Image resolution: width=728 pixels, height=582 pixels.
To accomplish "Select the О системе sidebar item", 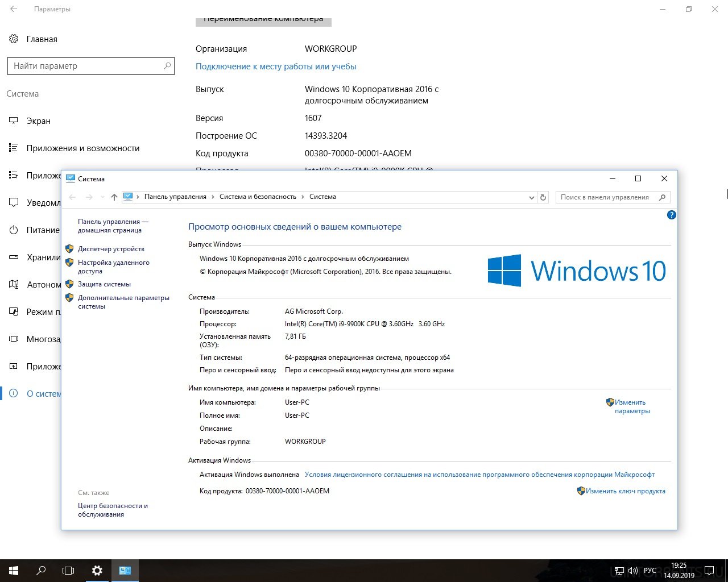I will point(34,394).
